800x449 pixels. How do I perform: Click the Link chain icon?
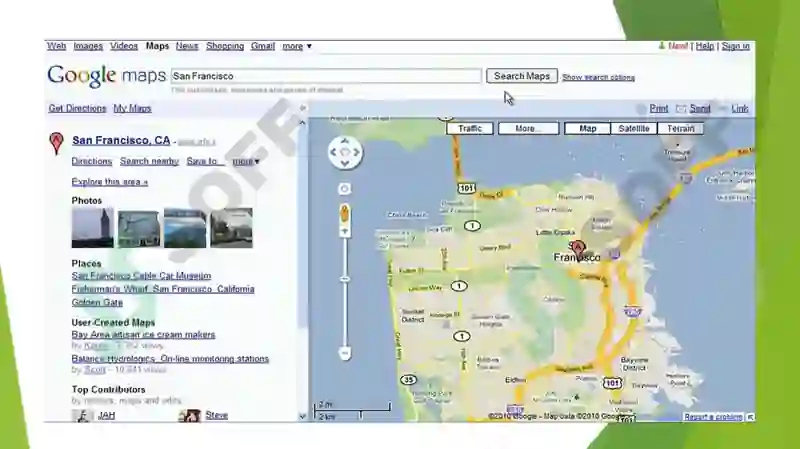tap(723, 109)
